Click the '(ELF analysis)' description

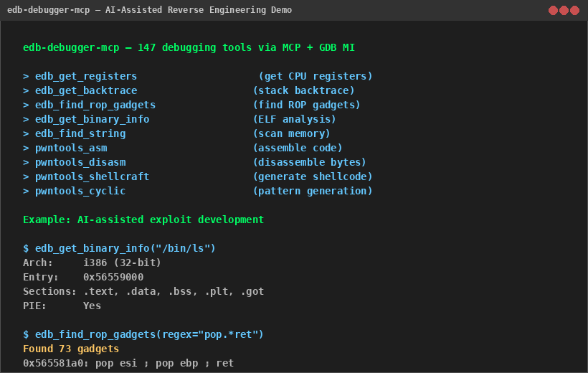pyautogui.click(x=295, y=119)
